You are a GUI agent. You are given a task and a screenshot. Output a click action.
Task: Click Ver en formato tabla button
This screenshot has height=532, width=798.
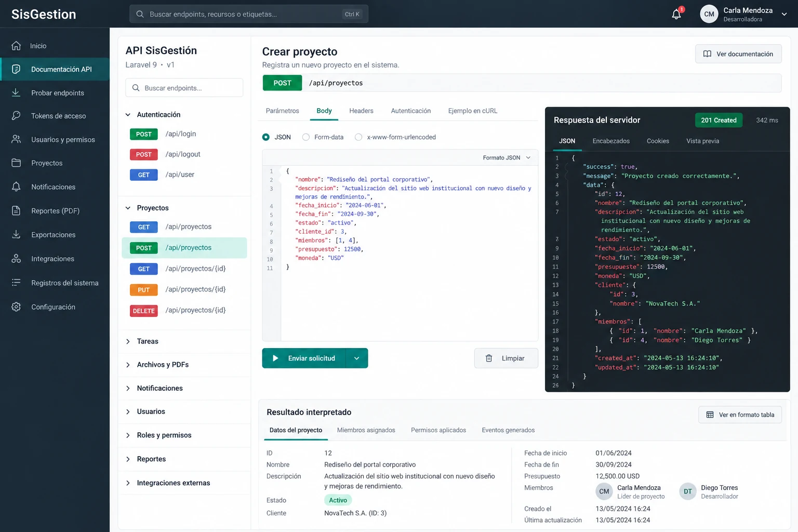pyautogui.click(x=740, y=415)
